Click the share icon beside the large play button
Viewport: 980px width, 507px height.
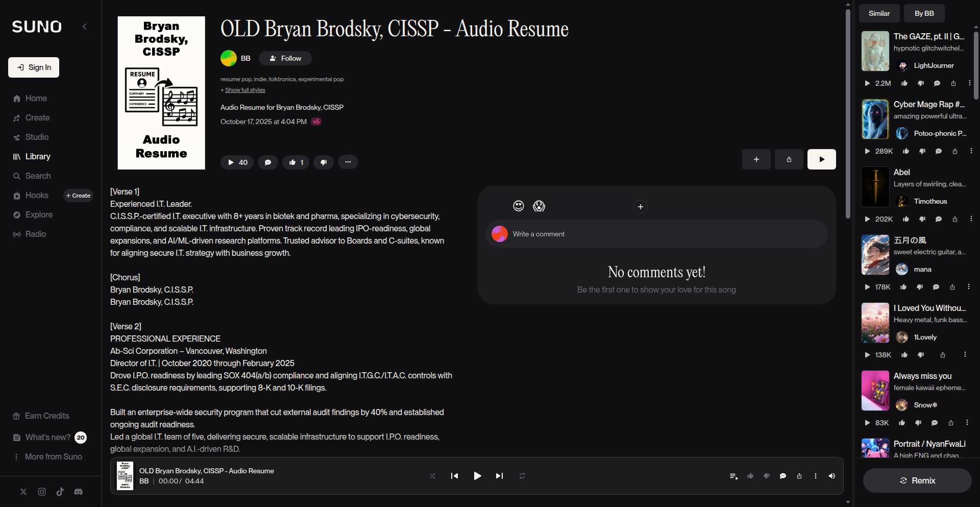click(789, 159)
